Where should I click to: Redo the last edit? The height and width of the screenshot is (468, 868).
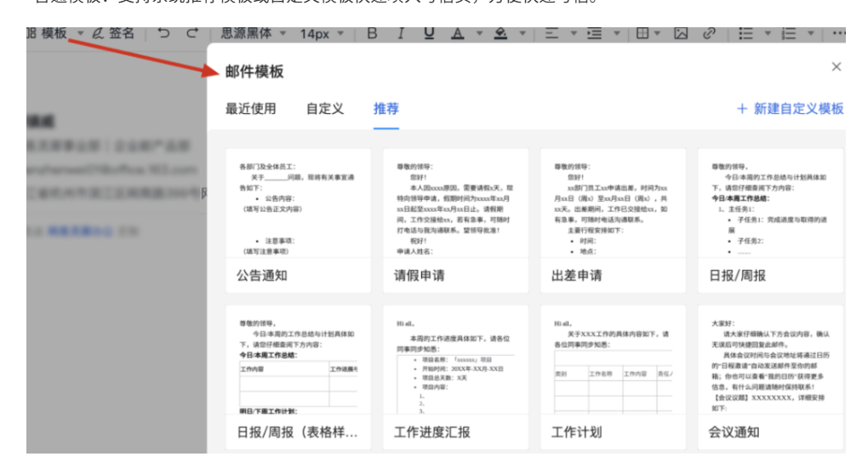coord(192,34)
